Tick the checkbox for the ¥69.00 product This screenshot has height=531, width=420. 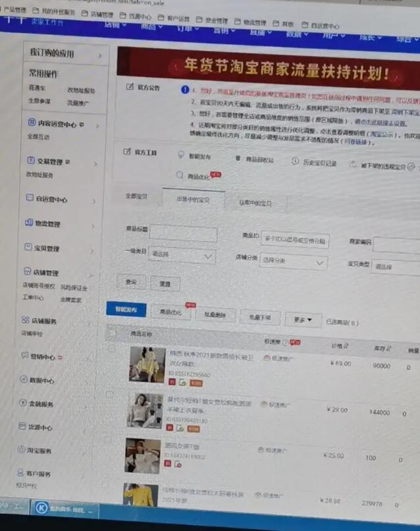(x=111, y=348)
